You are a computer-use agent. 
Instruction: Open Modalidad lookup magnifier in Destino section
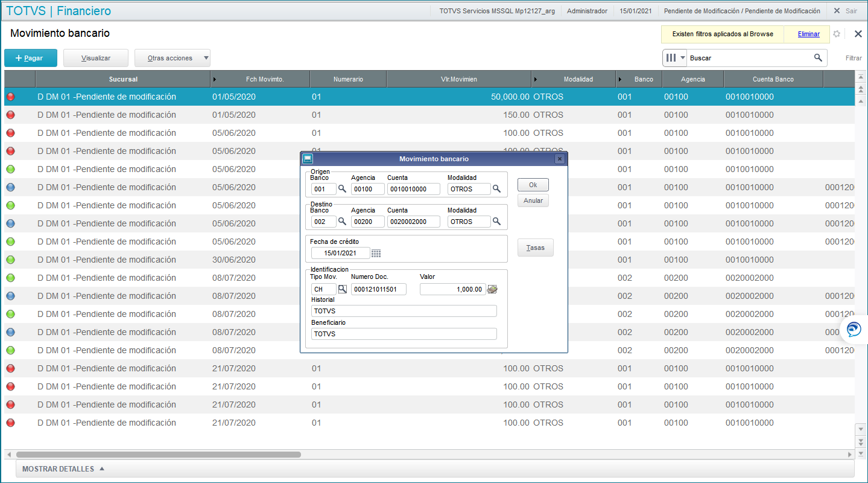pos(496,221)
